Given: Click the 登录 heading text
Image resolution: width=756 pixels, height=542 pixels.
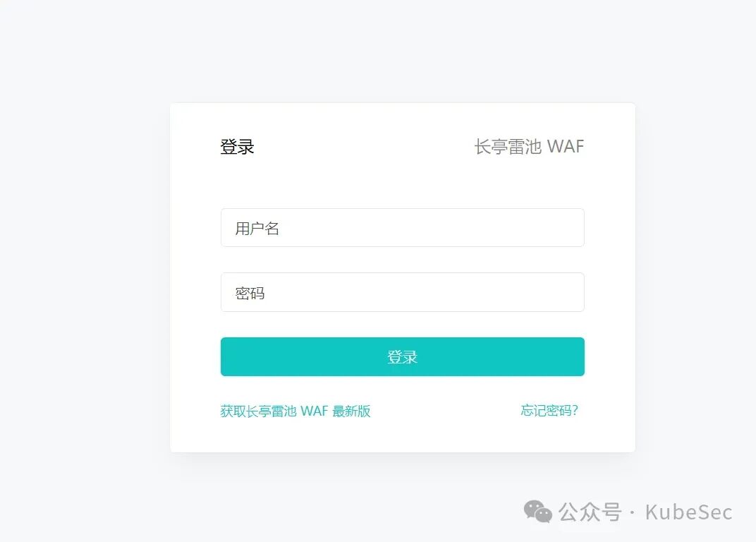Looking at the screenshot, I should pos(237,147).
